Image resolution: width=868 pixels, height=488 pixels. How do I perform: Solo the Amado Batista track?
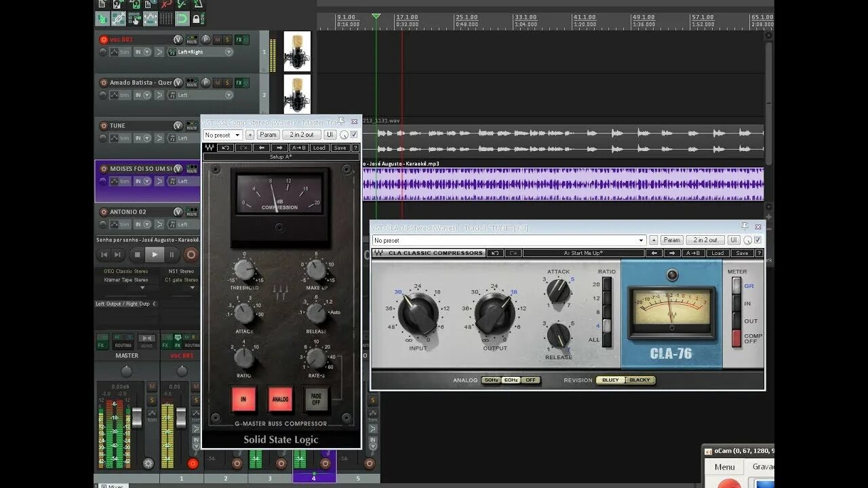227,83
